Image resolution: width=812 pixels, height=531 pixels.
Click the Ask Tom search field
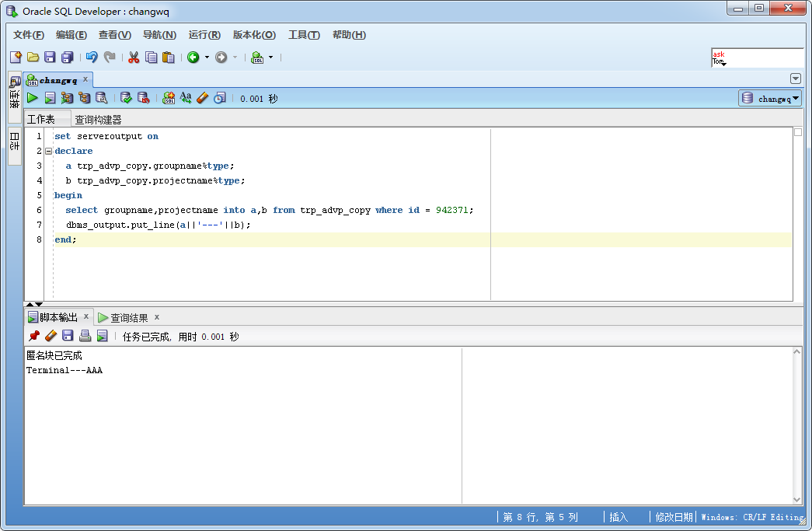point(757,58)
